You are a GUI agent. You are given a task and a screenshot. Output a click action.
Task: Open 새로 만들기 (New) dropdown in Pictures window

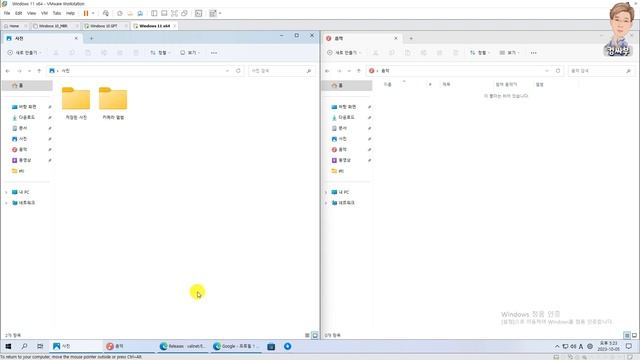24,53
